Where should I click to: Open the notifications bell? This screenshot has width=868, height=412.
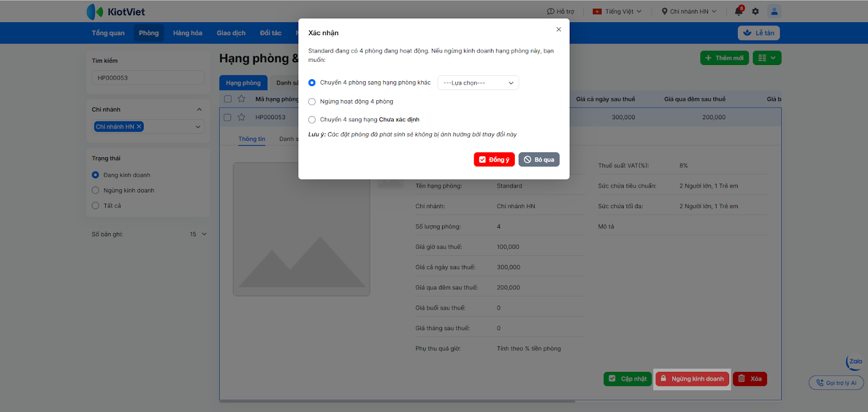coord(739,11)
